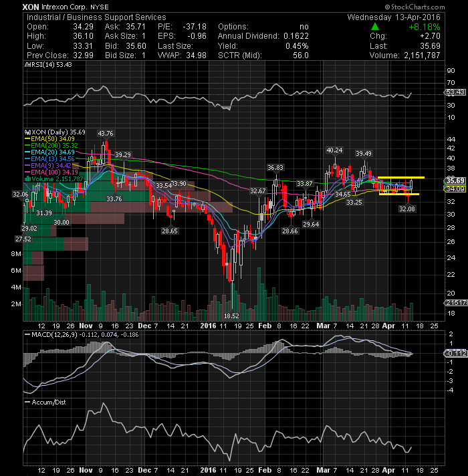The image size is (468, 476).
Task: Click the 29.64 price low annotation
Action: pyautogui.click(x=311, y=225)
